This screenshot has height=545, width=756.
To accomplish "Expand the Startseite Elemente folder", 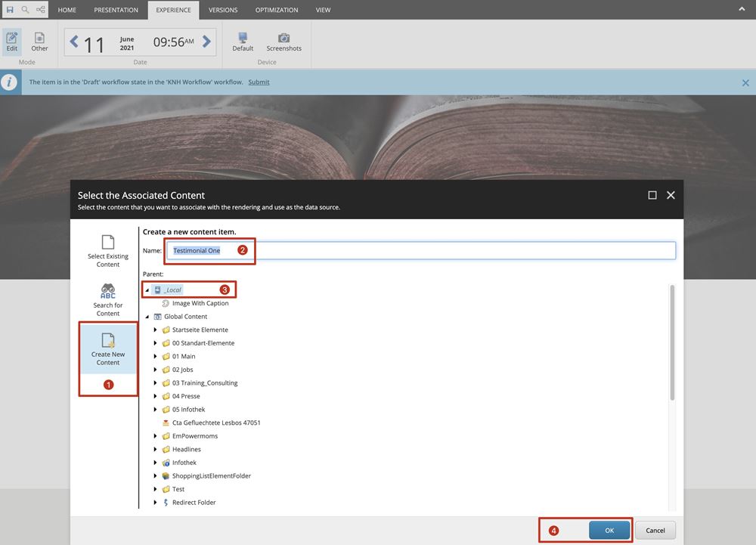I will click(156, 330).
